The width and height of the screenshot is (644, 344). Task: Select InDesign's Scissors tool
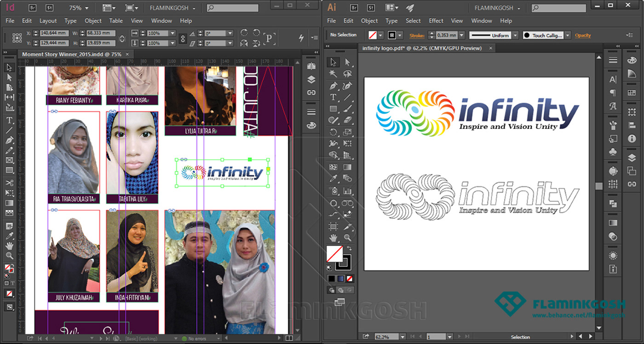click(x=9, y=183)
